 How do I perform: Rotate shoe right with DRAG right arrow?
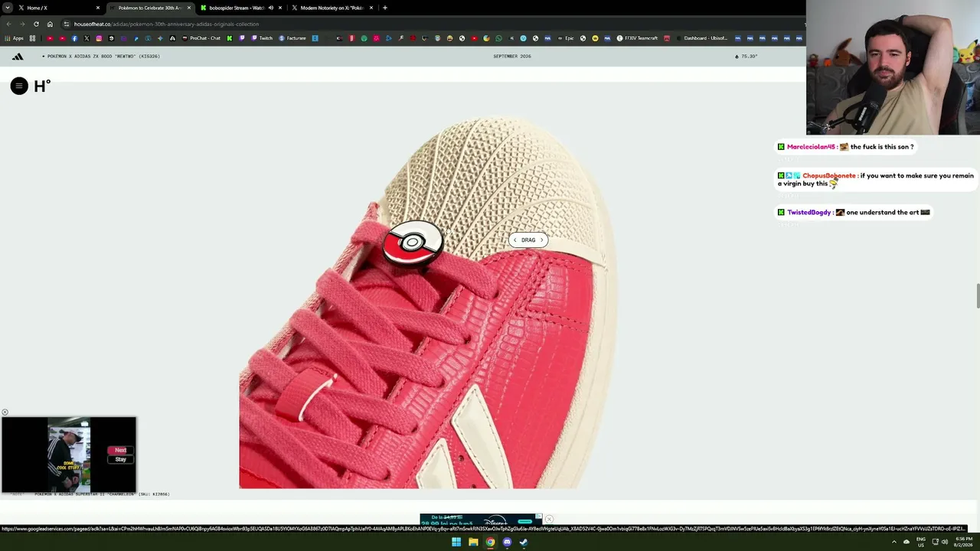click(541, 240)
